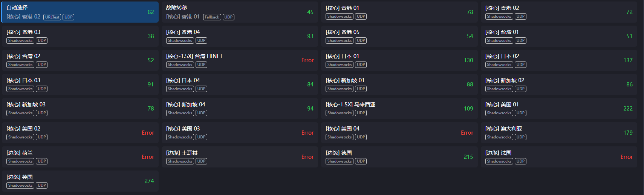This screenshot has width=644, height=195.
Task: Pick the [核心-1.5X] 马来西亚 node
Action: [399, 109]
